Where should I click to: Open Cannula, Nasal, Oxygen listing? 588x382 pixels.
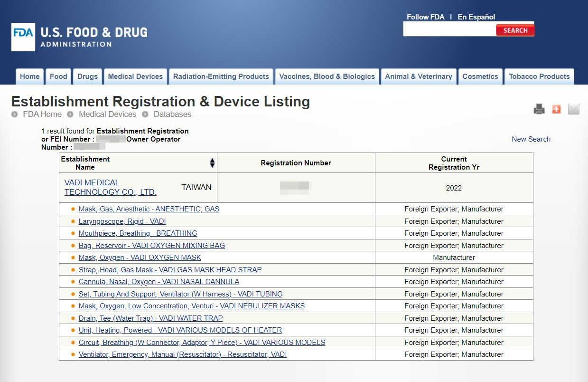pos(159,282)
